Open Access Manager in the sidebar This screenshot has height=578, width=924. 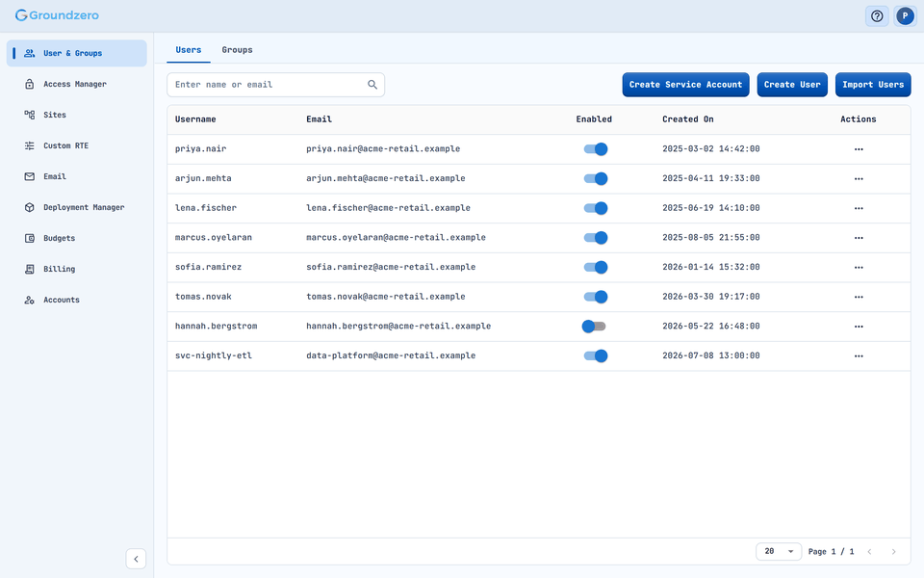pos(77,84)
